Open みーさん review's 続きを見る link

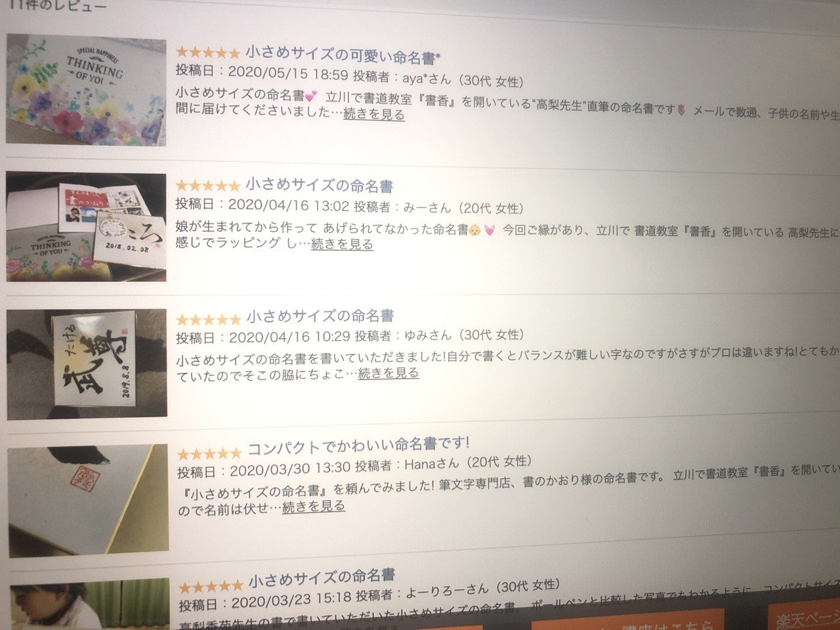(342, 244)
